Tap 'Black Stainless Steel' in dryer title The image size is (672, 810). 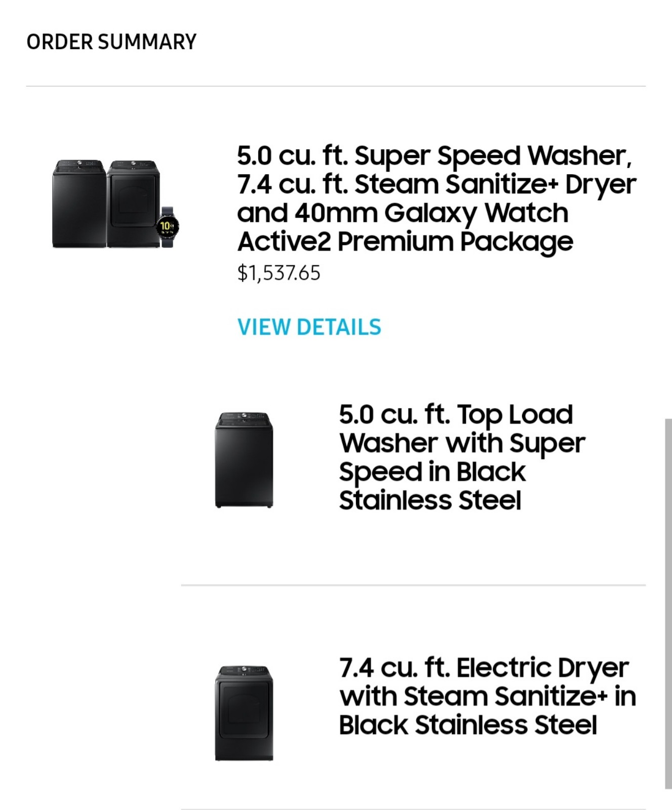click(468, 725)
